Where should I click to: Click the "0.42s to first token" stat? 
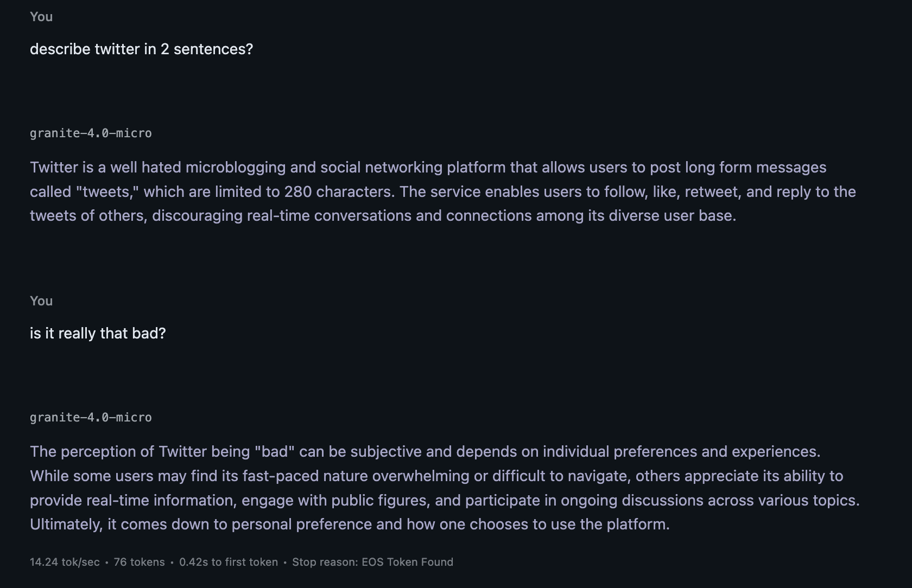(x=229, y=563)
